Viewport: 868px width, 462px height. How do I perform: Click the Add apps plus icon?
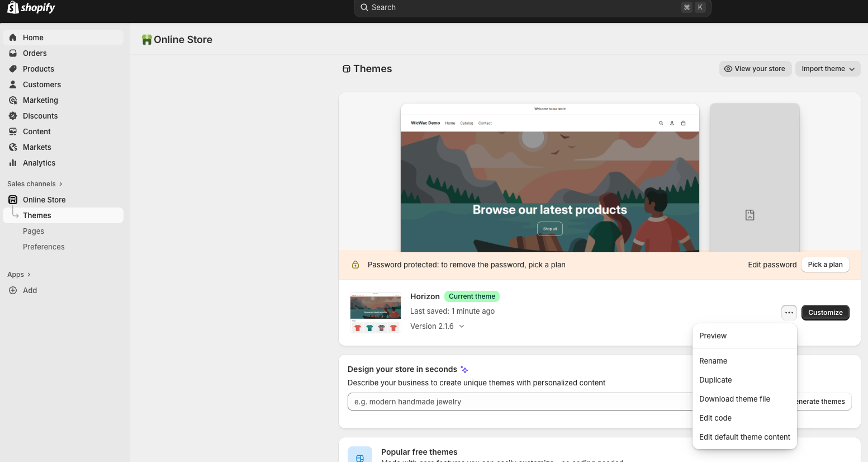point(13,290)
